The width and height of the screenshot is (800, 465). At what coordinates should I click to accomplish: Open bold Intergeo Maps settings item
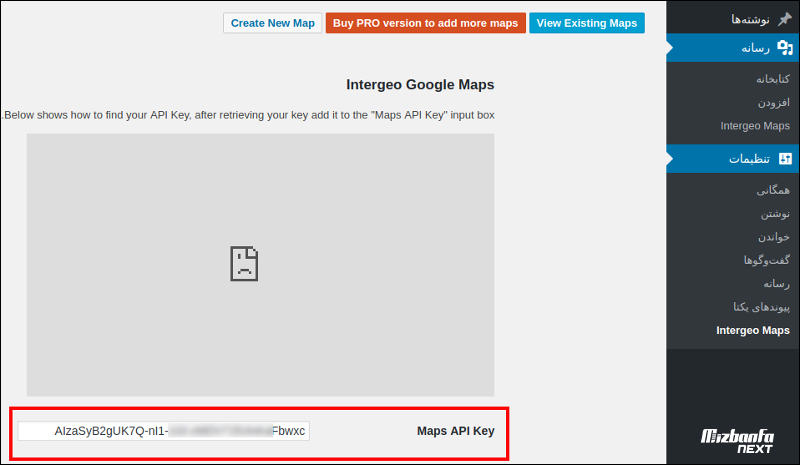point(753,330)
